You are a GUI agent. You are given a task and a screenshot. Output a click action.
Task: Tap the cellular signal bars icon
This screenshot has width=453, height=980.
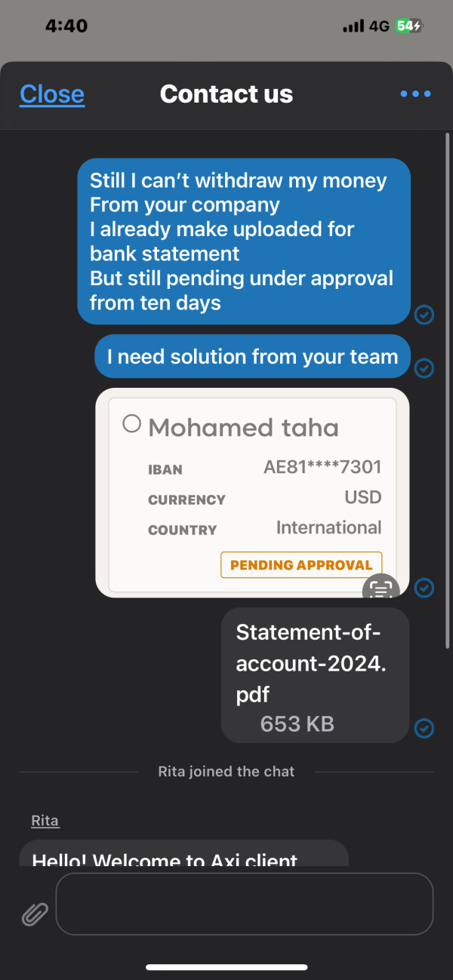tap(353, 26)
